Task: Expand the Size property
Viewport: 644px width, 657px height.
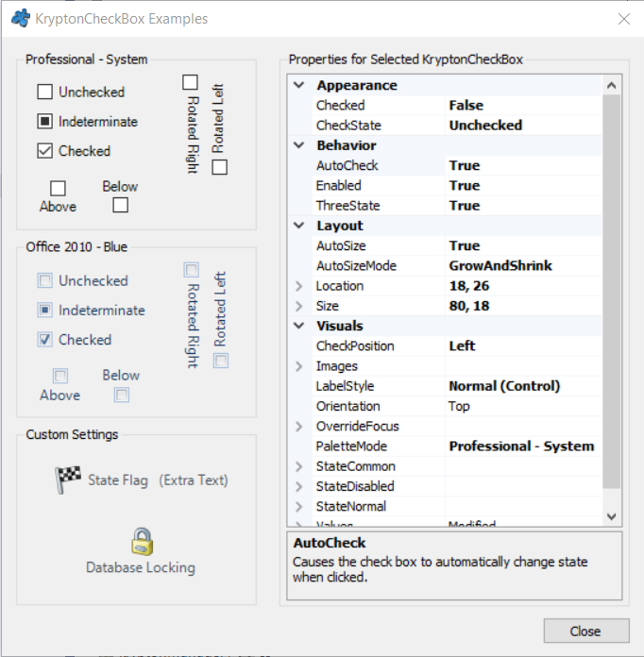Action: (x=299, y=306)
